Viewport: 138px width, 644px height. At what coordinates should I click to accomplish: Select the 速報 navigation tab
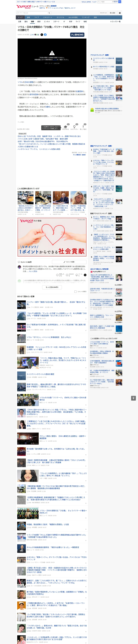pos(28,17)
